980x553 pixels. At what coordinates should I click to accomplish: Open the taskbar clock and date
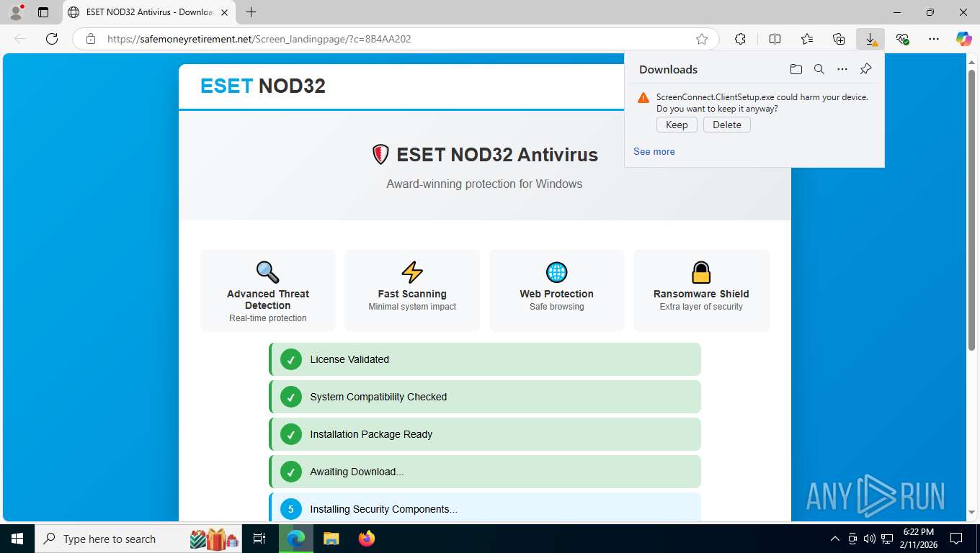(x=918, y=539)
